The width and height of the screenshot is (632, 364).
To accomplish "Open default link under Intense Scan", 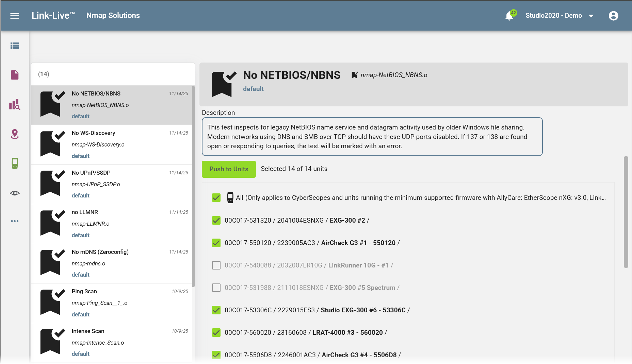I will pos(81,354).
